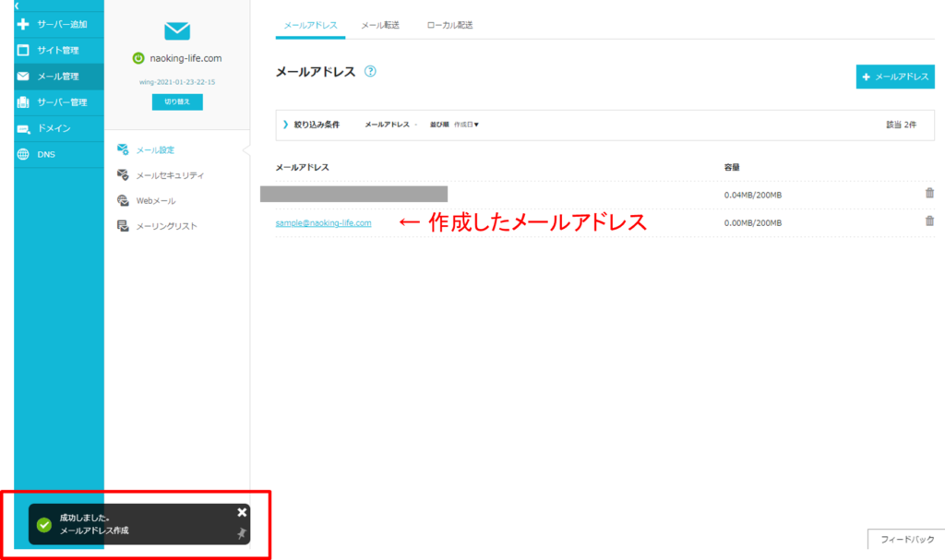Click the + メールアドレス add button
Screen dimensions: 945x560
[895, 77]
